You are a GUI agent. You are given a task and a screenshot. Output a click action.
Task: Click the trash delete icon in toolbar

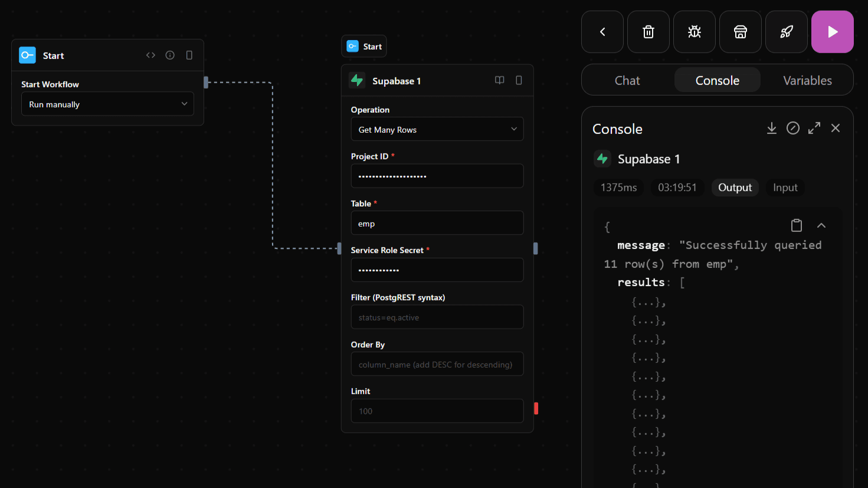[648, 32]
